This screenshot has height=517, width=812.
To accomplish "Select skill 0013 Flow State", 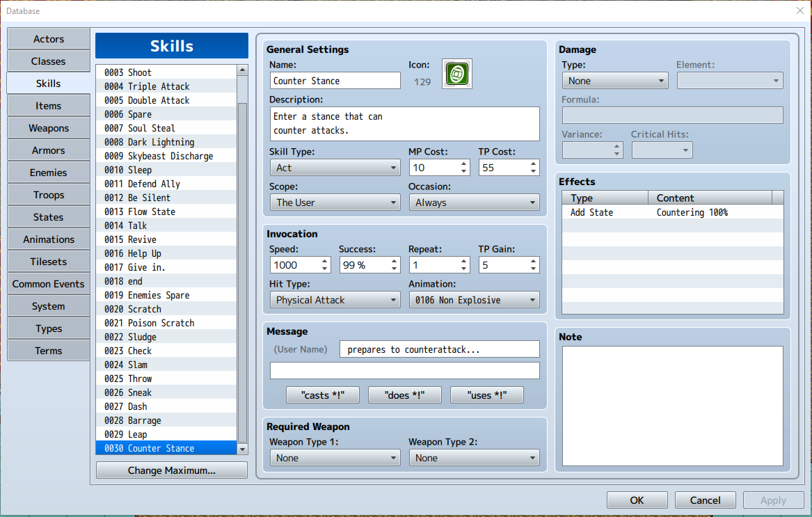I will [166, 212].
